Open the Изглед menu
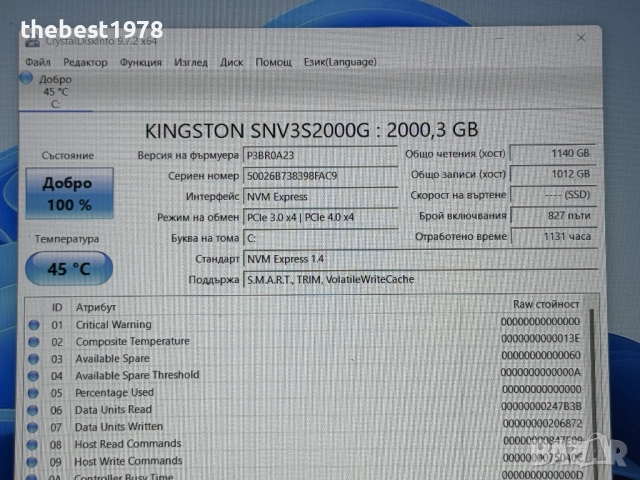 [191, 62]
